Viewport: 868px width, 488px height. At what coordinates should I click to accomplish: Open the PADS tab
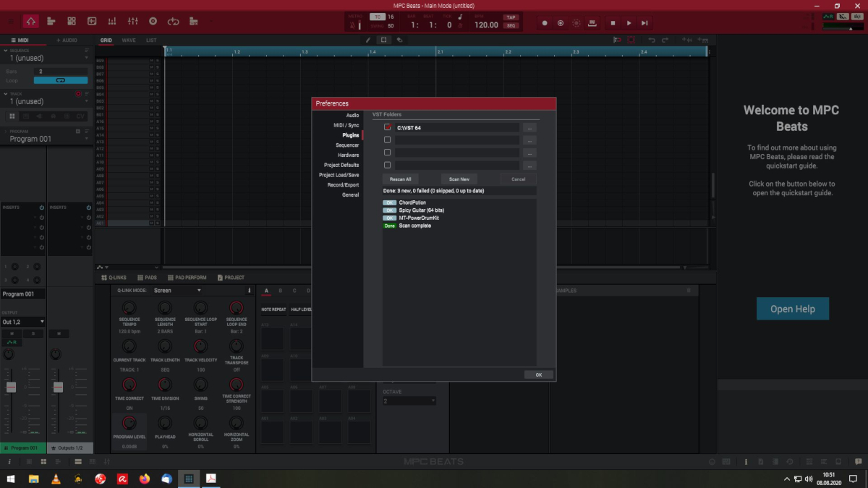148,278
